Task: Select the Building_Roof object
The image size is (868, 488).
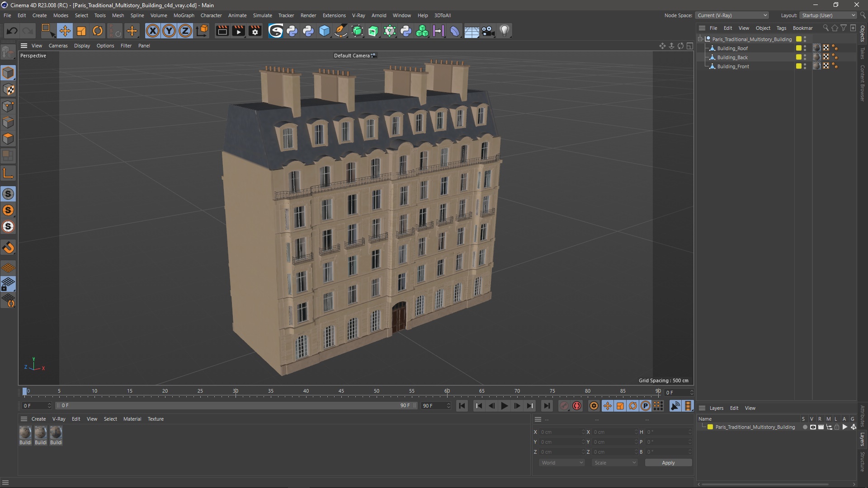Action: tap(732, 48)
